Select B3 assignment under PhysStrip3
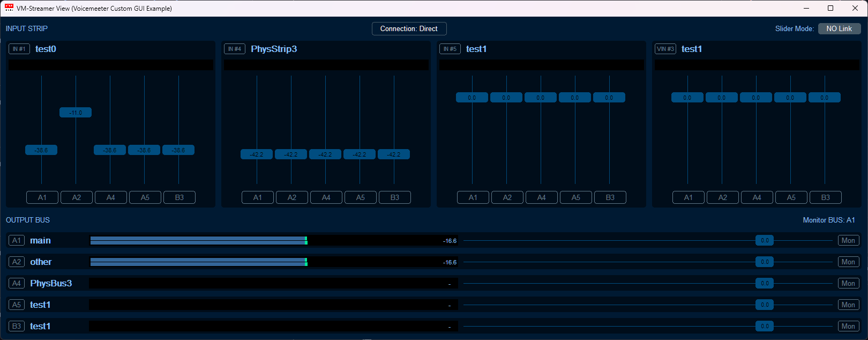 395,197
